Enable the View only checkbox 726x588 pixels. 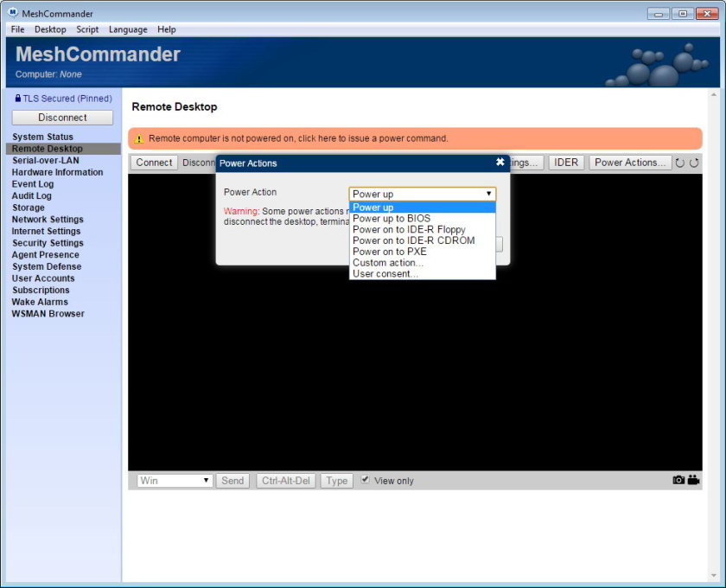click(x=365, y=480)
